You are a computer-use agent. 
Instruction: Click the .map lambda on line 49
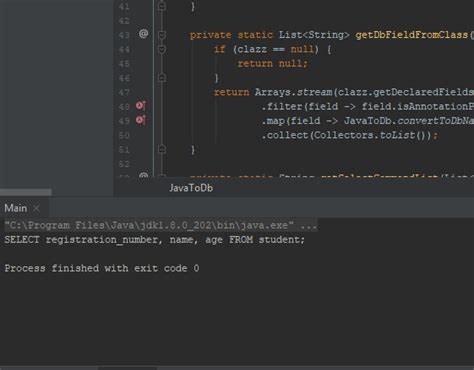[367, 121]
